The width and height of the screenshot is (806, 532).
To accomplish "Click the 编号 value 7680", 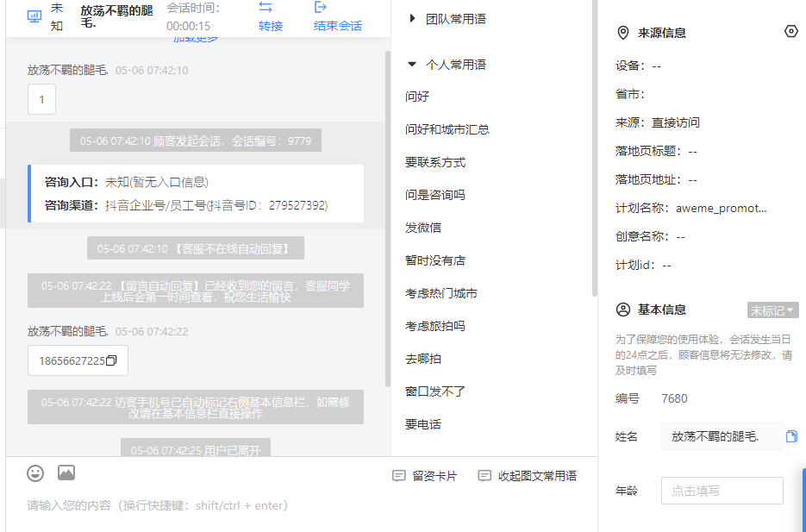I will [x=674, y=399].
